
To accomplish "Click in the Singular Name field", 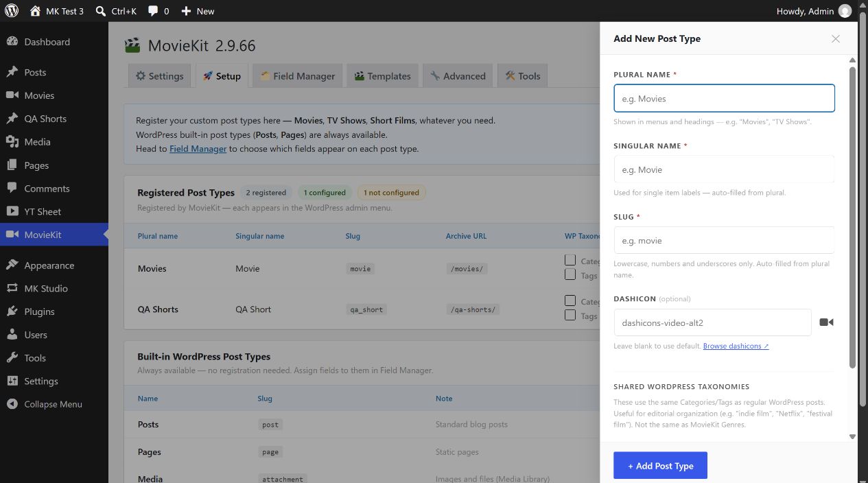I will pyautogui.click(x=724, y=169).
